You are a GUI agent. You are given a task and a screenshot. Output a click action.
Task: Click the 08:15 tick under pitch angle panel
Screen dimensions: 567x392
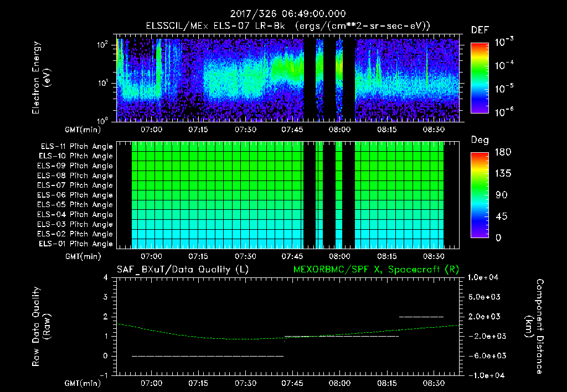click(x=386, y=256)
